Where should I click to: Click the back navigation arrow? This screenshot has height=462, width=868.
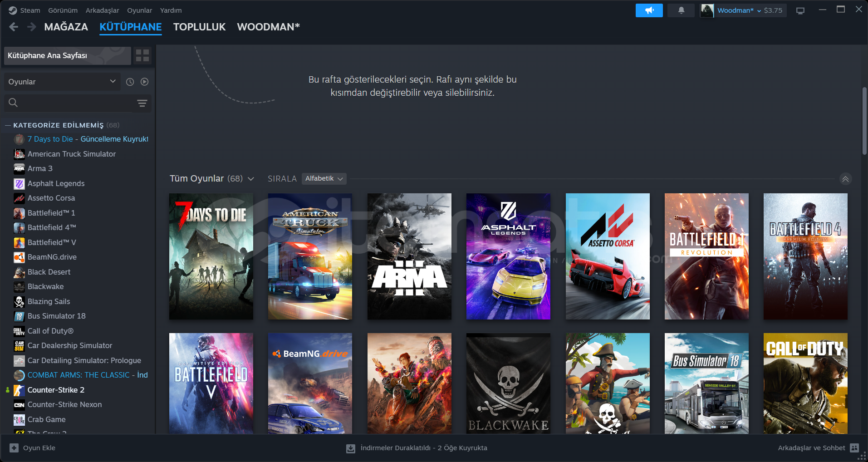click(x=14, y=27)
